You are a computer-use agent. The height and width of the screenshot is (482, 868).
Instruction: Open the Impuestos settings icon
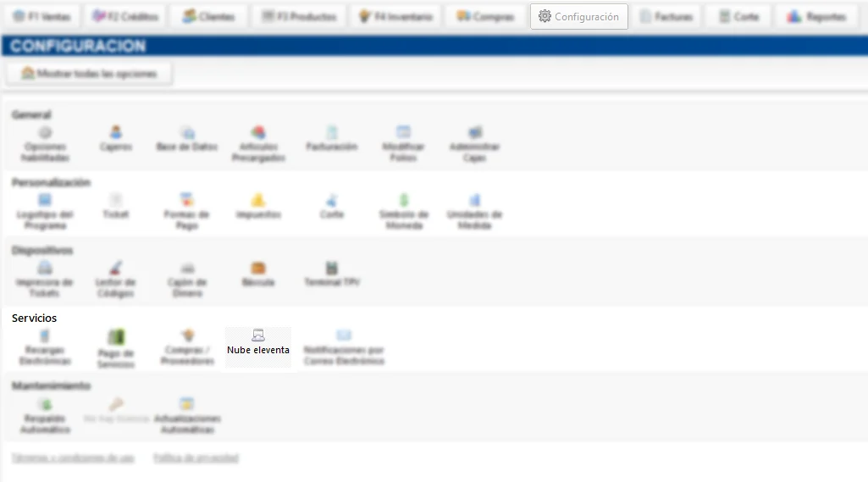coord(258,207)
